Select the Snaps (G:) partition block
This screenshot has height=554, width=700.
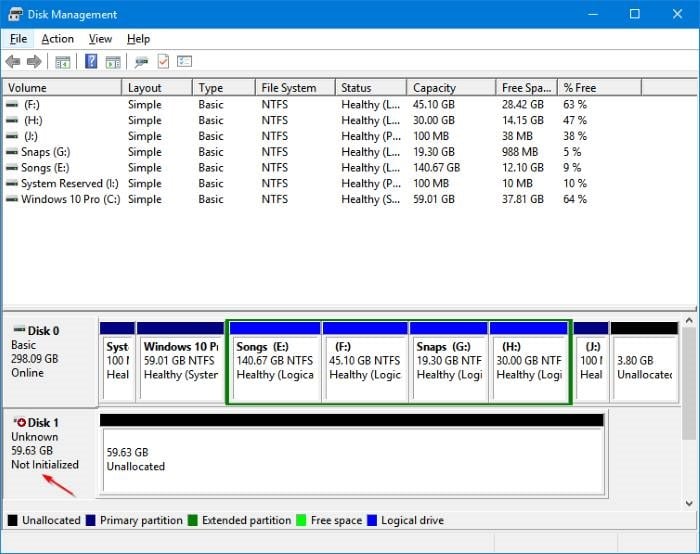pos(449,361)
